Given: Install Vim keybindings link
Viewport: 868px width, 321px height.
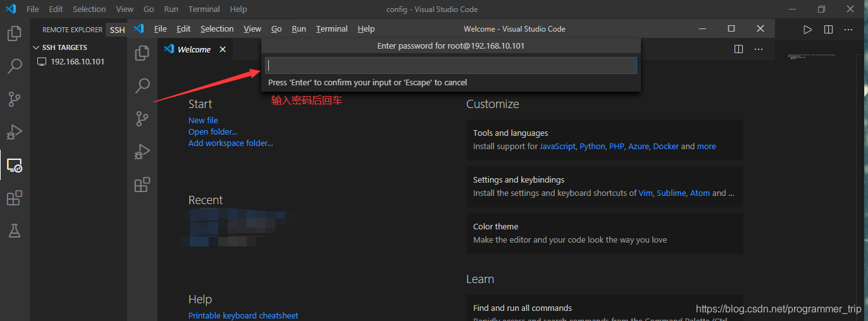Looking at the screenshot, I should click(x=645, y=193).
